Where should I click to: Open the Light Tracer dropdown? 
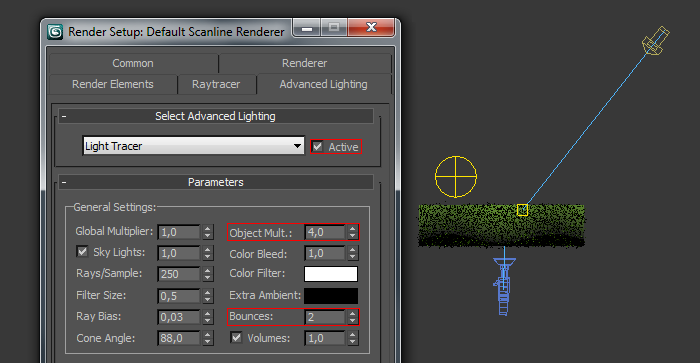193,146
